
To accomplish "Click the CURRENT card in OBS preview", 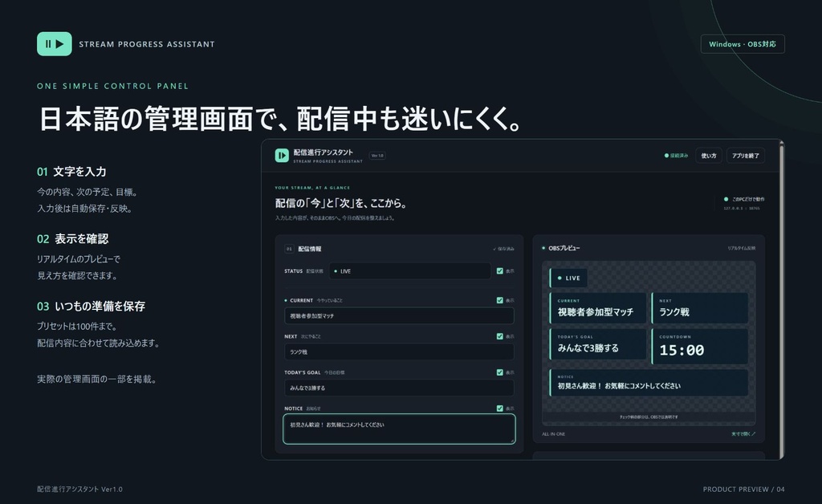I will tap(597, 308).
